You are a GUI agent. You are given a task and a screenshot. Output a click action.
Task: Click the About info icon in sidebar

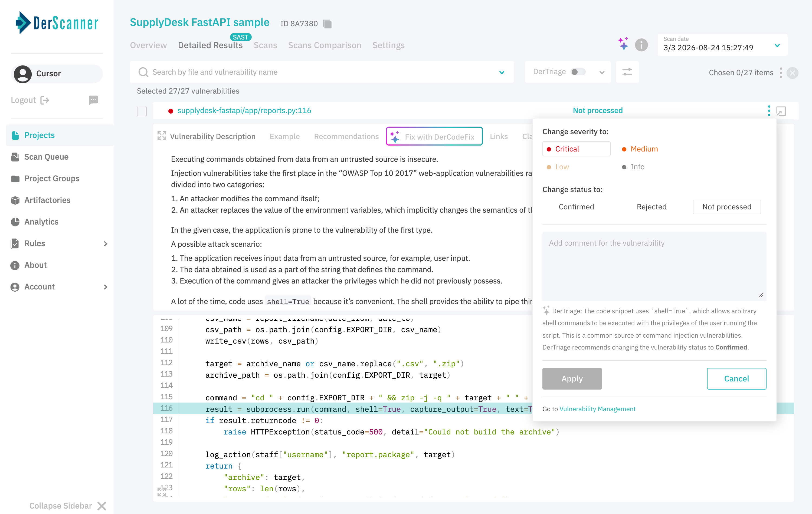15,265
